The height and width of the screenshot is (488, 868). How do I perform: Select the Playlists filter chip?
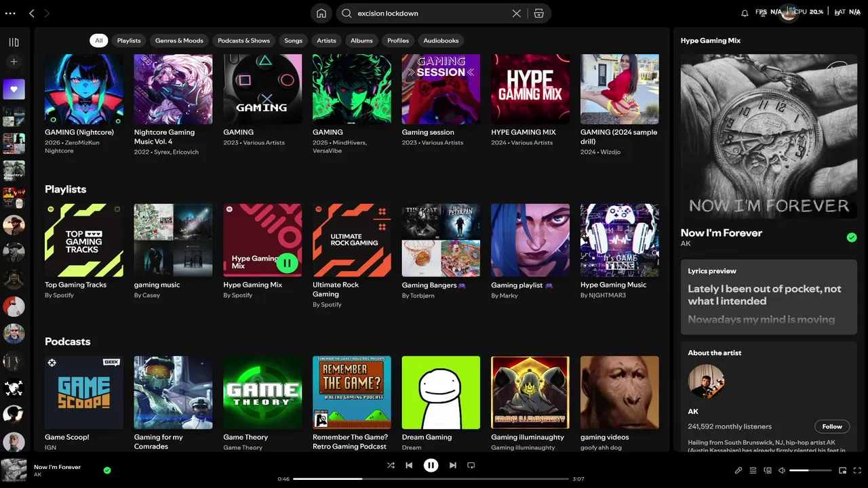(x=129, y=41)
